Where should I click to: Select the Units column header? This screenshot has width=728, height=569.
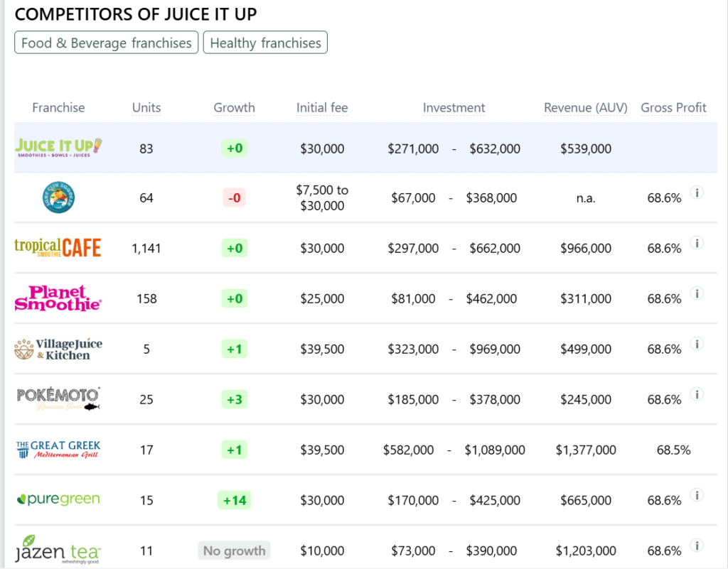(x=146, y=107)
